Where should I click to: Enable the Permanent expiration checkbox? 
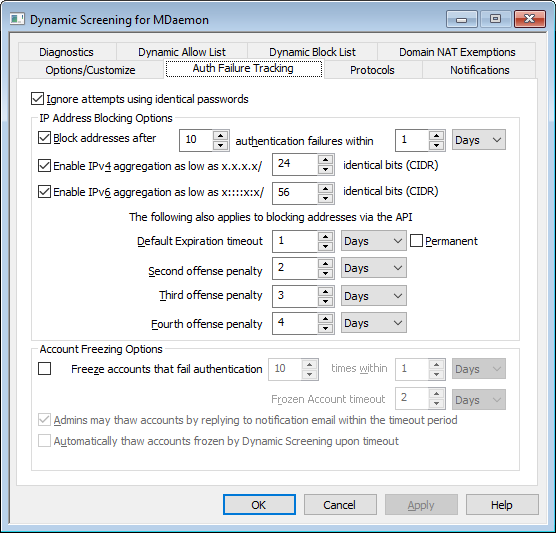pyautogui.click(x=416, y=241)
